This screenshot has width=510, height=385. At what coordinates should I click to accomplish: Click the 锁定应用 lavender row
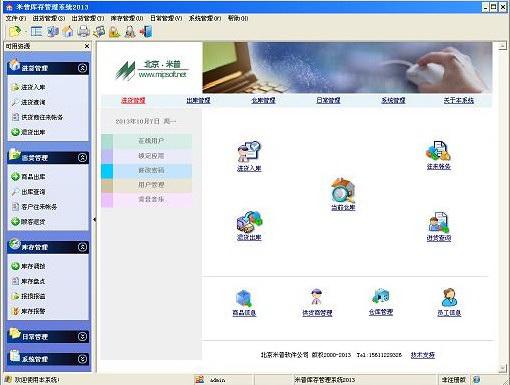pyautogui.click(x=147, y=156)
